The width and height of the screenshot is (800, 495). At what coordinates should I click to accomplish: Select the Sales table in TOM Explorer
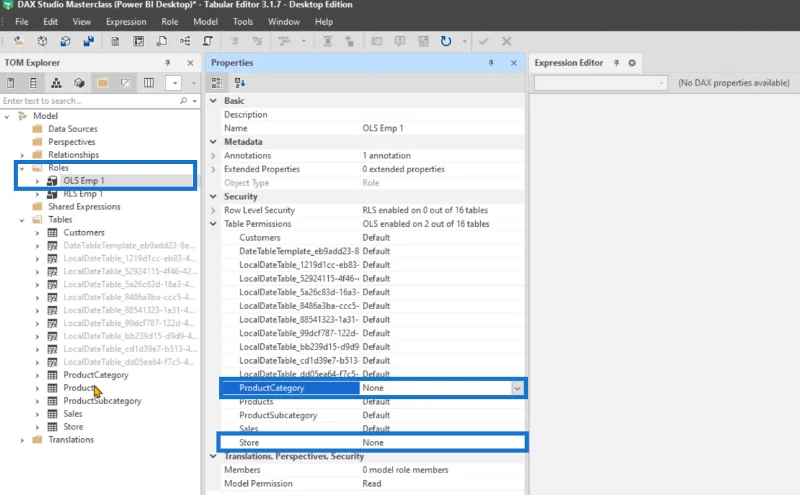click(x=72, y=414)
